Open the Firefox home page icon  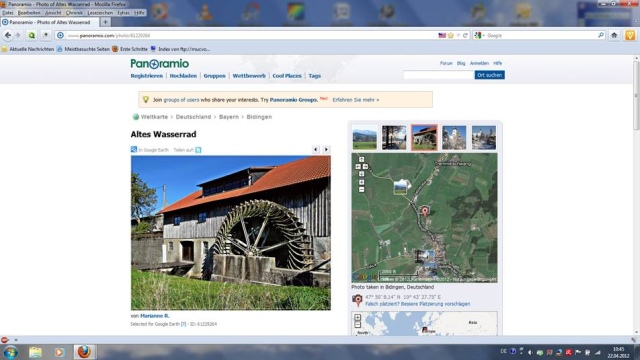point(614,36)
